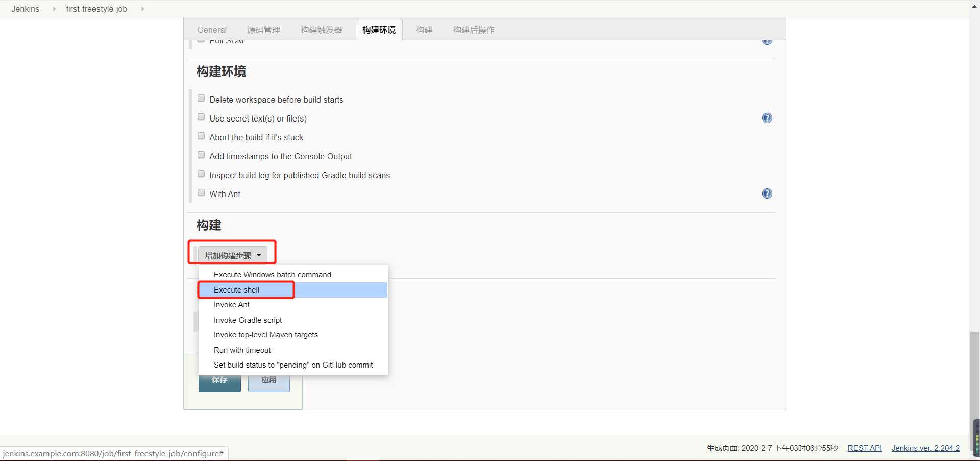Enable Delete workspace before build starts
The image size is (980, 461).
(201, 99)
